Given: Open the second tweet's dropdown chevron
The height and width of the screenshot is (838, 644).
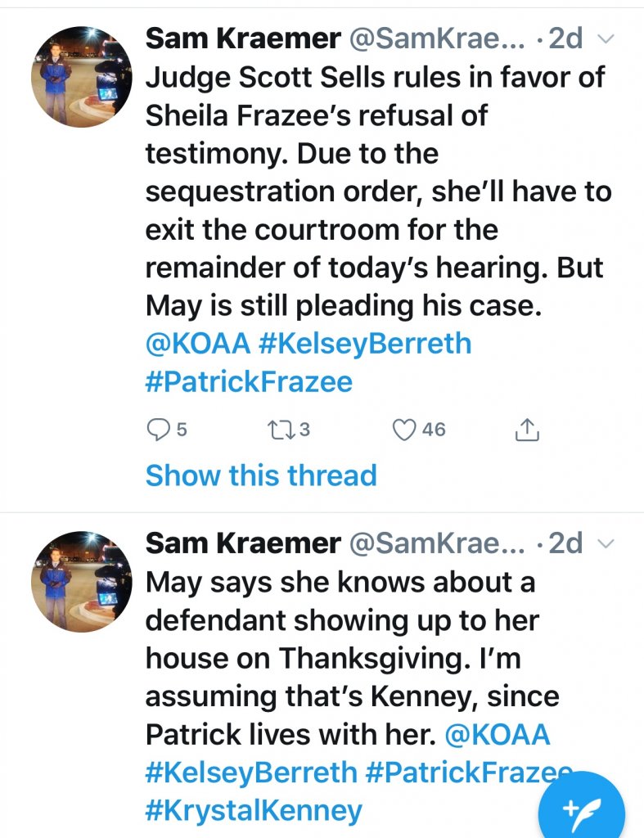Looking at the screenshot, I should (x=606, y=543).
